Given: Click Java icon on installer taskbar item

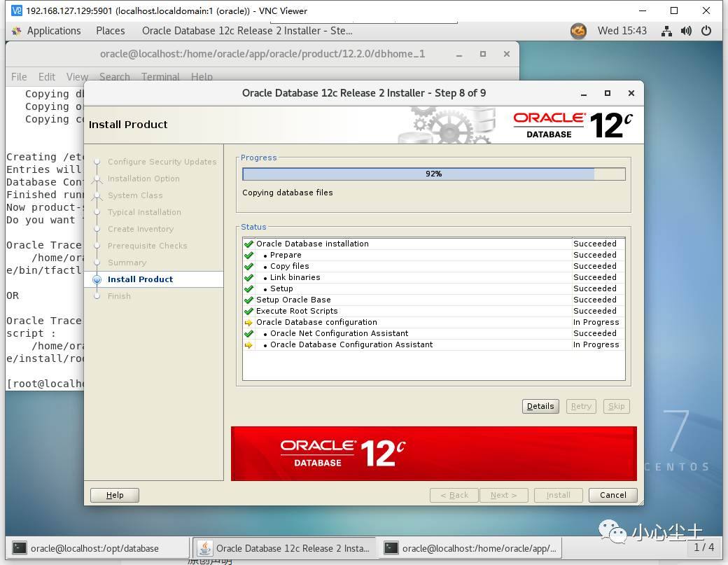Looking at the screenshot, I should coord(204,548).
